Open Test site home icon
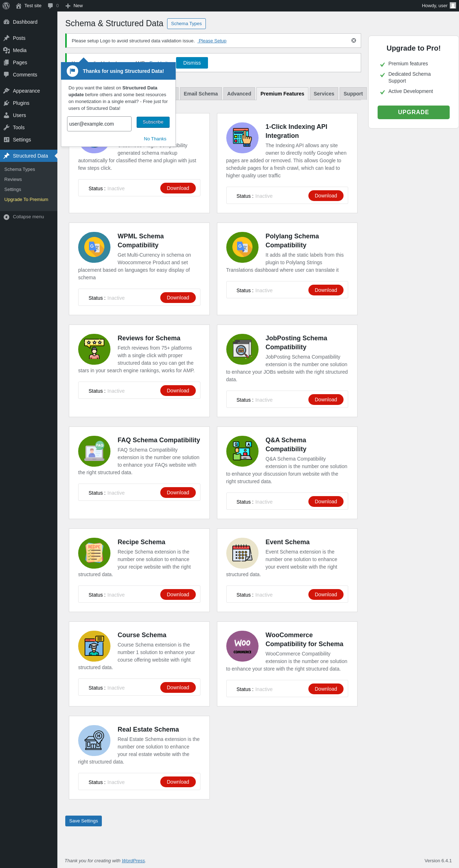 point(19,6)
